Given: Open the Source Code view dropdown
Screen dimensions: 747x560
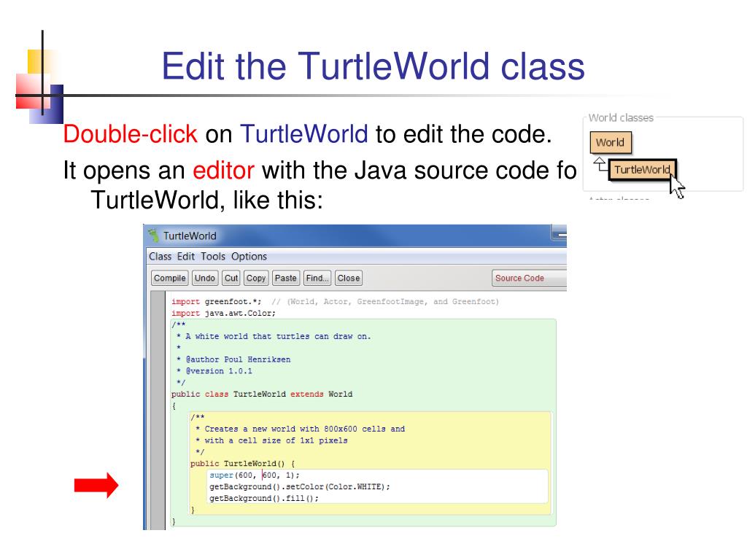Looking at the screenshot, I should pyautogui.click(x=529, y=278).
